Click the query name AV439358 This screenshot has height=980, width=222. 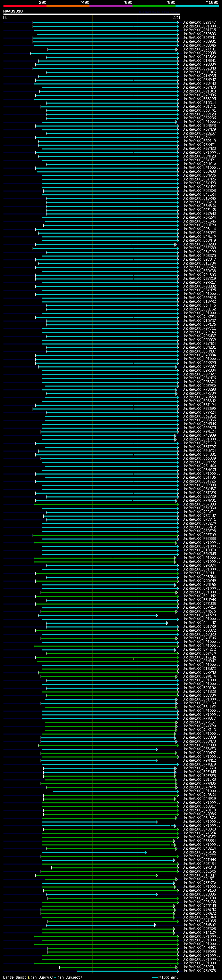(x=13, y=11)
